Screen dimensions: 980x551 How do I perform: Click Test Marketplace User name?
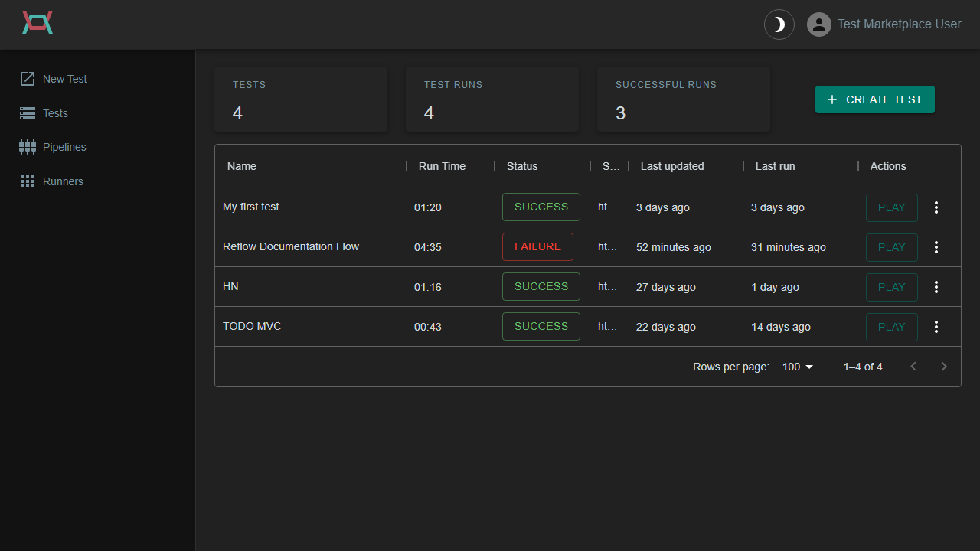pyautogui.click(x=899, y=24)
